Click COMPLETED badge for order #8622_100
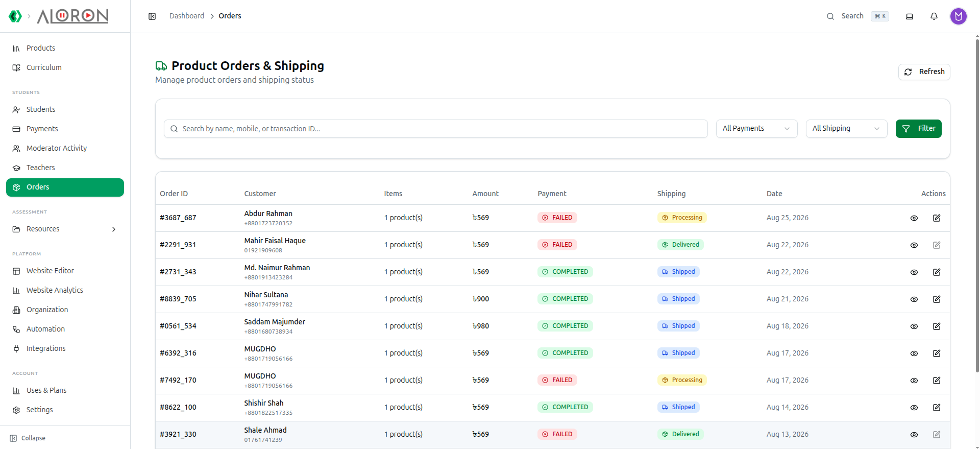The height and width of the screenshot is (449, 980). coord(565,408)
